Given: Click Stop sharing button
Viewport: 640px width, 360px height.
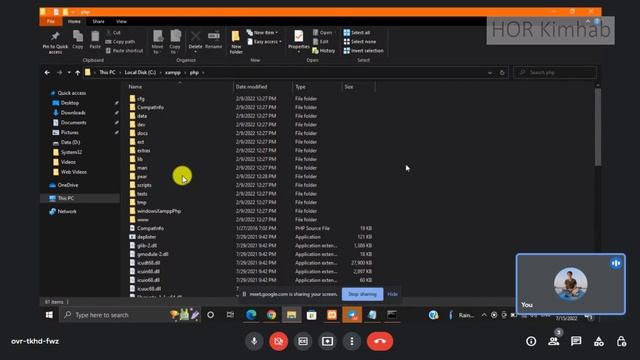Looking at the screenshot, I should (x=362, y=294).
